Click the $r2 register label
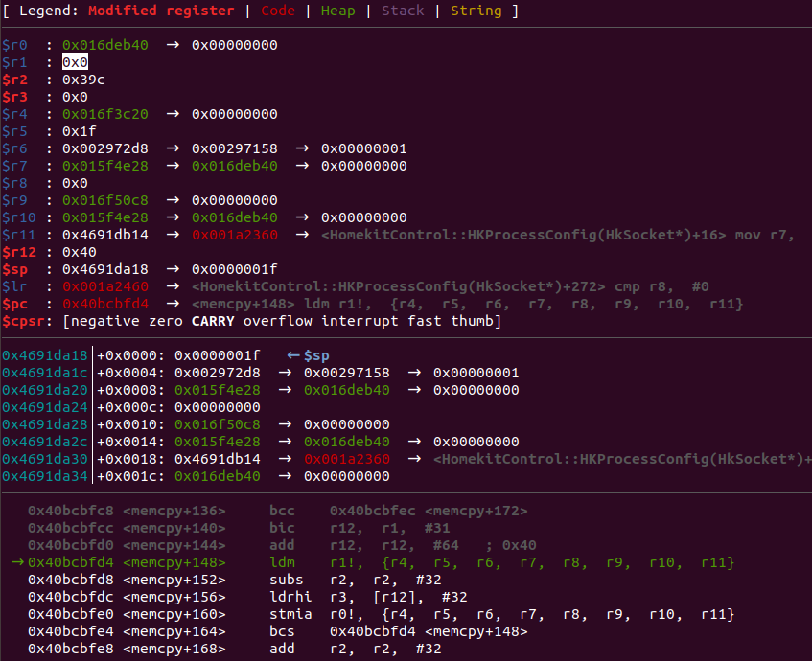The height and width of the screenshot is (661, 812). tap(14, 80)
